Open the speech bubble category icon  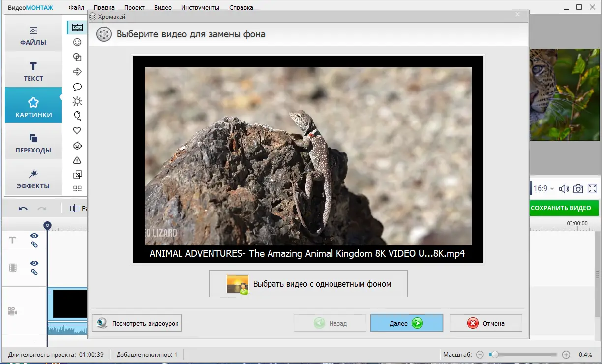tap(77, 87)
